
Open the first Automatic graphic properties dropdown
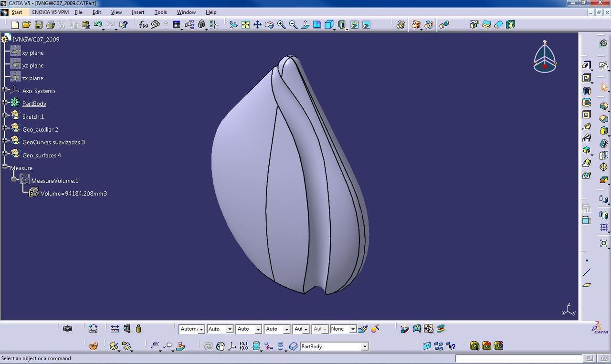pos(201,329)
